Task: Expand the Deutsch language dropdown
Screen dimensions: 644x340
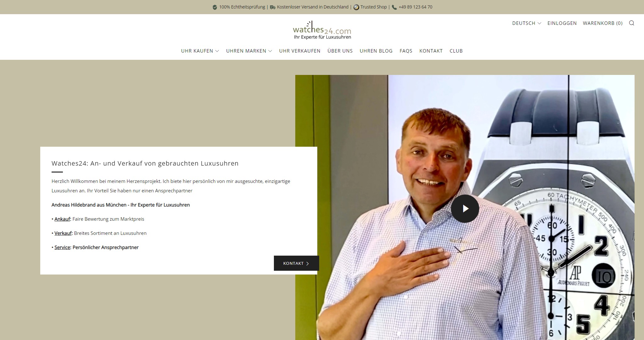Action: coord(527,23)
